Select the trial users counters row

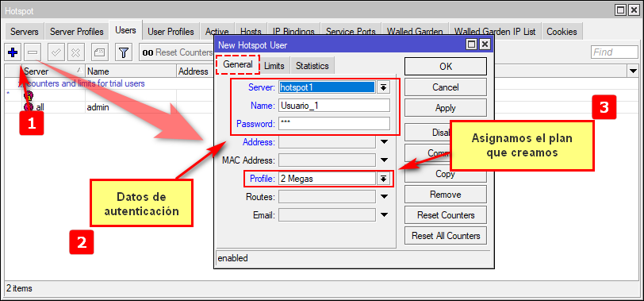pos(109,83)
